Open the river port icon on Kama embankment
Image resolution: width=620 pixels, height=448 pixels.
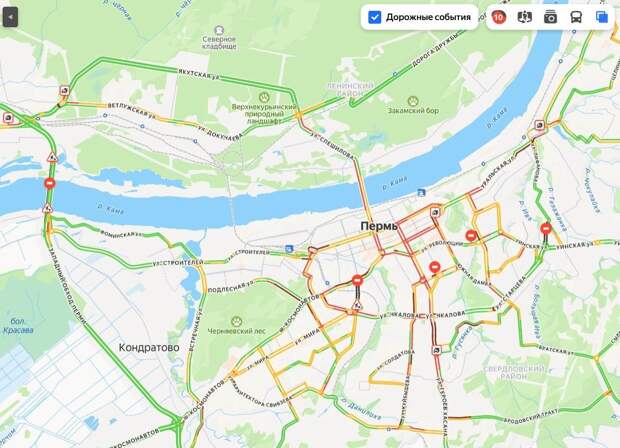click(421, 193)
